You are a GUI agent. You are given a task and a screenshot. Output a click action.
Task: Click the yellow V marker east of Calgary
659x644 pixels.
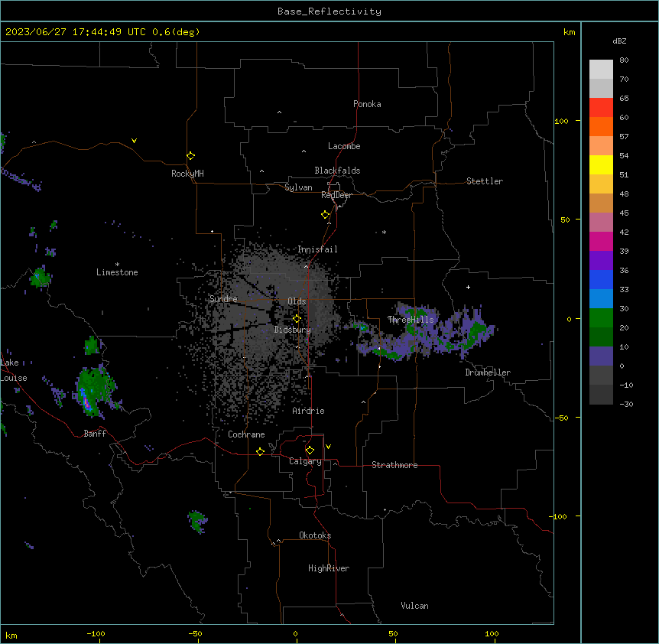pos(328,447)
